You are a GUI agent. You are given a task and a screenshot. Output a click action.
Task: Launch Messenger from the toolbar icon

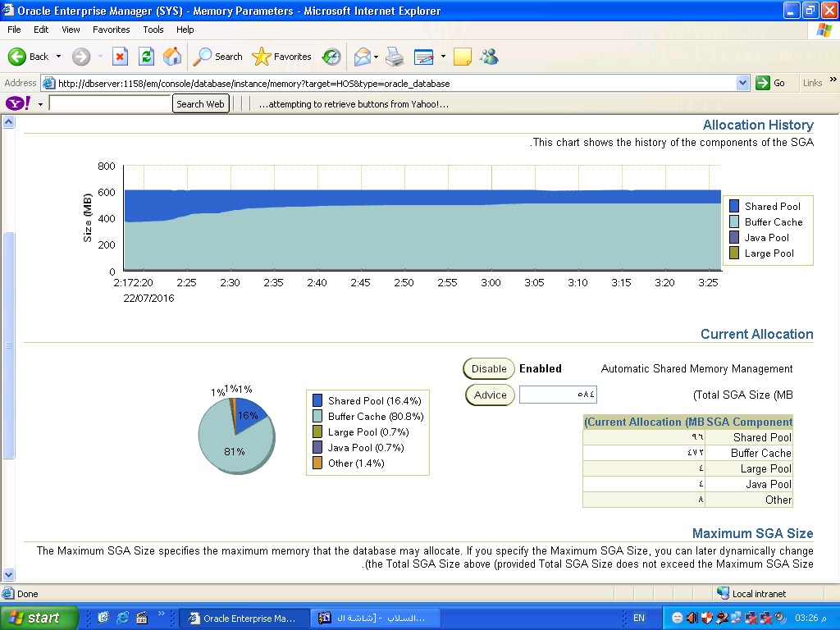point(490,57)
